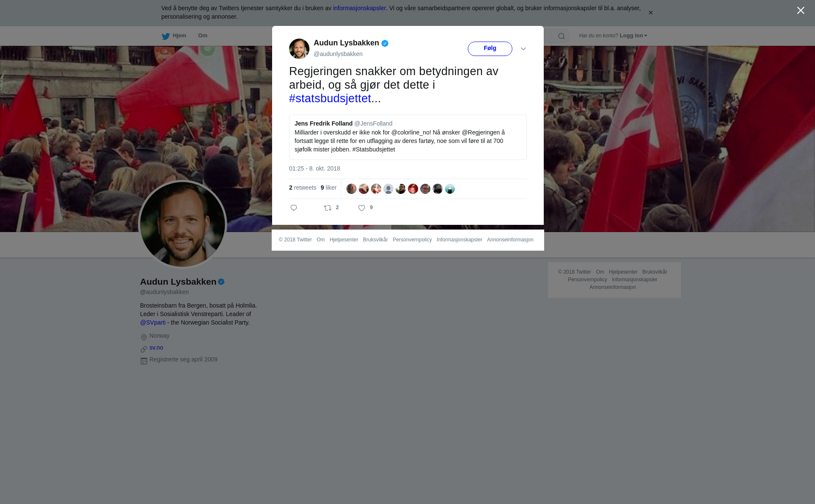Click the search magnifier icon
The image size is (815, 504).
562,36
